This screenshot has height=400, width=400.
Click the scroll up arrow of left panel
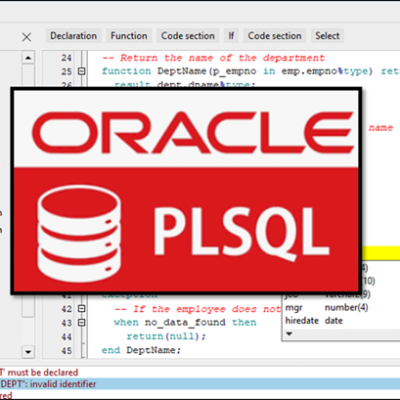(28, 58)
